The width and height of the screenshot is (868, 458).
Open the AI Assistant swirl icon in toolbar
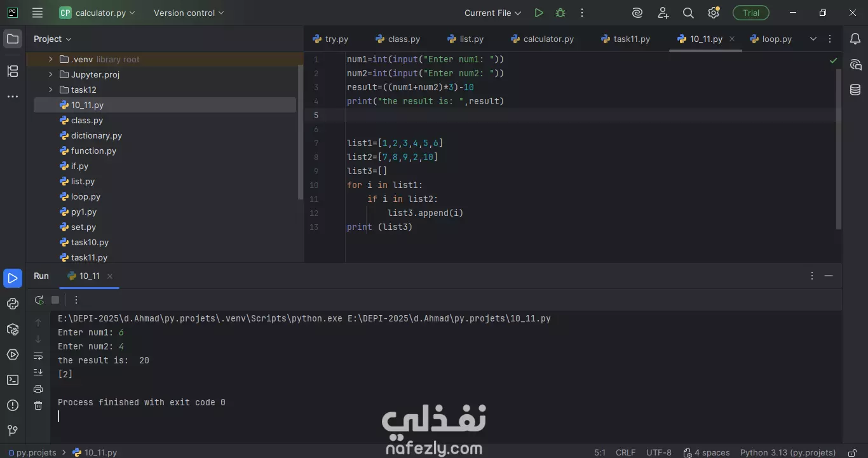[x=637, y=13]
